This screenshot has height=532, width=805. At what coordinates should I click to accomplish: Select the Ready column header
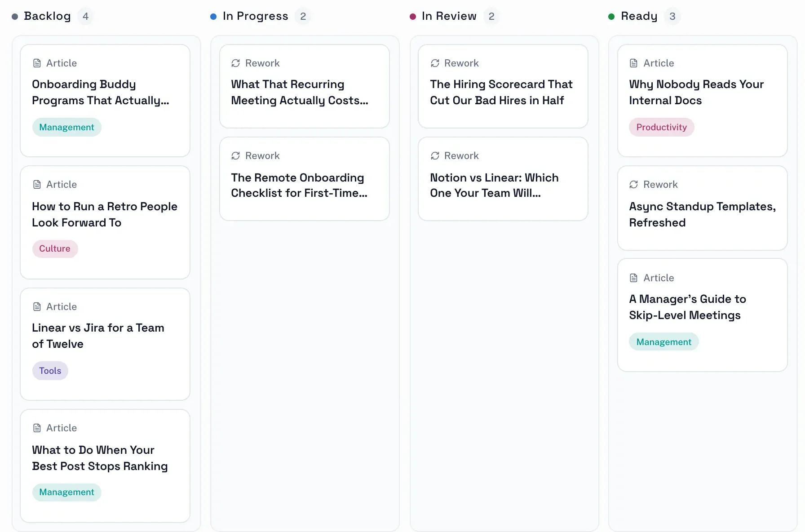[639, 16]
